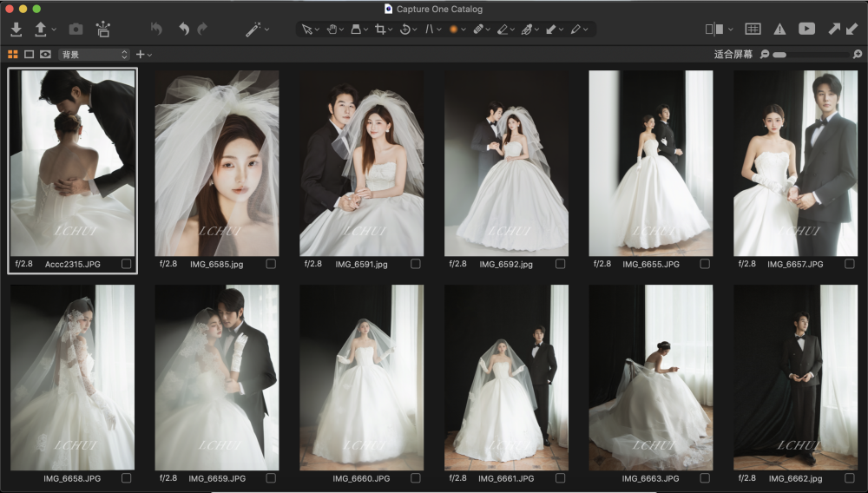The image size is (868, 493).
Task: Click the Import images icon
Action: click(x=16, y=29)
